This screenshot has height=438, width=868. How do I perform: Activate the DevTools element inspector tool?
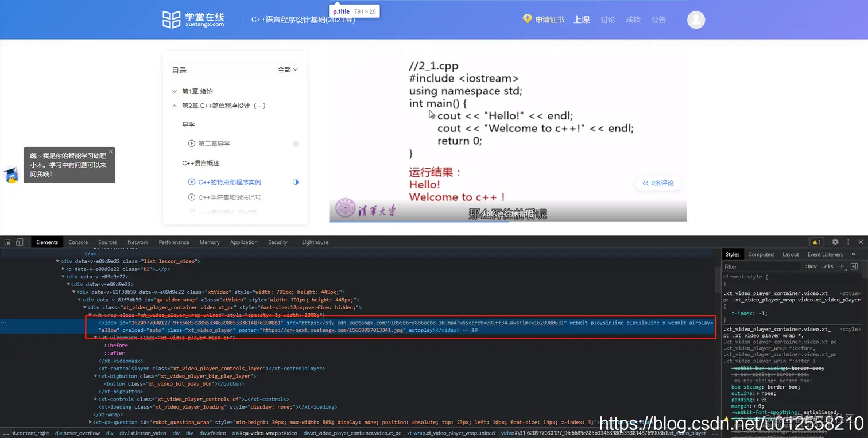pos(7,242)
